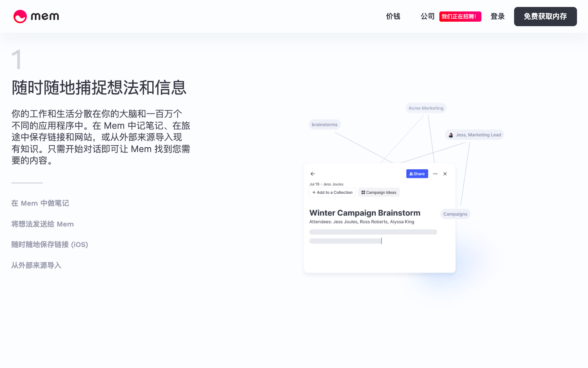
Task: Click Add to a Collection button
Action: click(x=332, y=193)
